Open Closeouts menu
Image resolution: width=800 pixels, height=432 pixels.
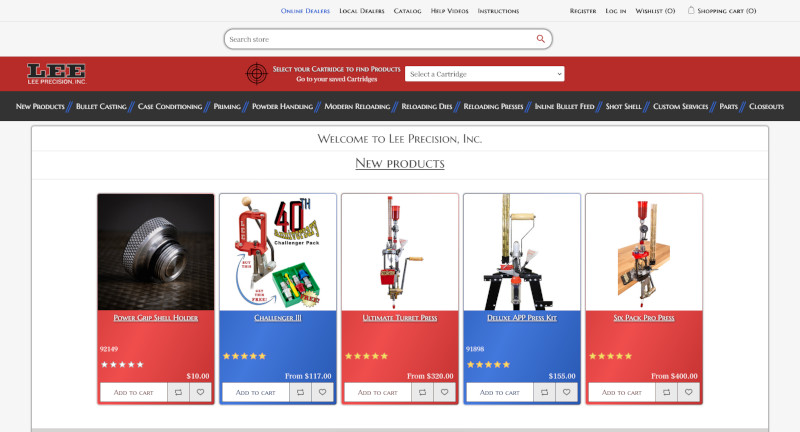point(766,106)
